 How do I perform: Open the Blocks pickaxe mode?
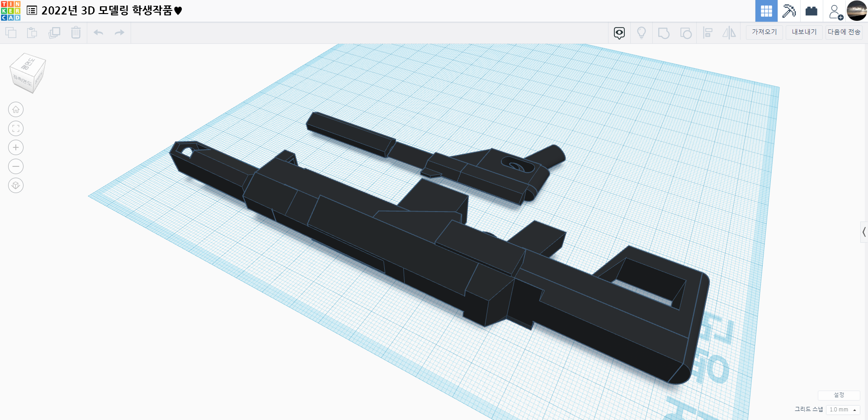point(789,11)
